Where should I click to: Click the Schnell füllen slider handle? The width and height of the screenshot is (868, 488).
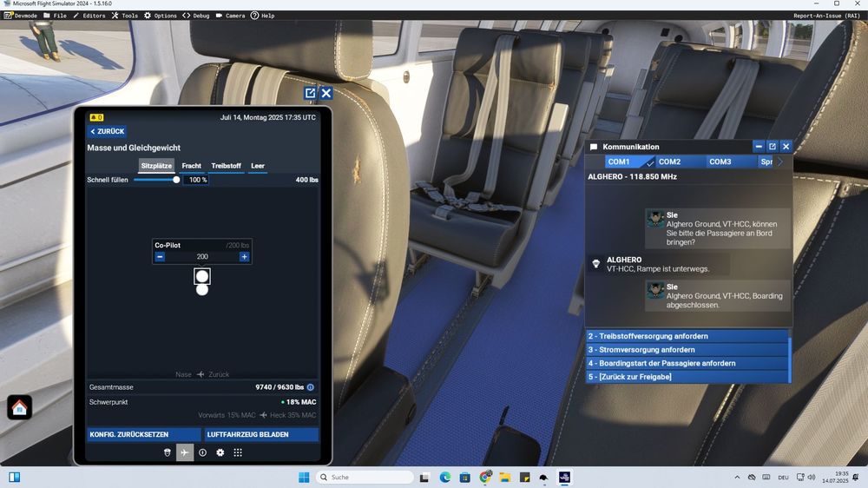(x=176, y=180)
